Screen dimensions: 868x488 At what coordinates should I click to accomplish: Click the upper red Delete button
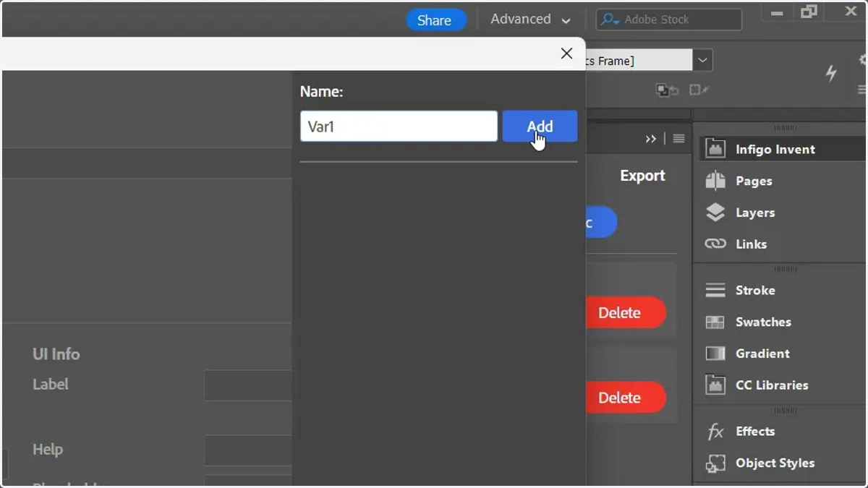coord(626,312)
